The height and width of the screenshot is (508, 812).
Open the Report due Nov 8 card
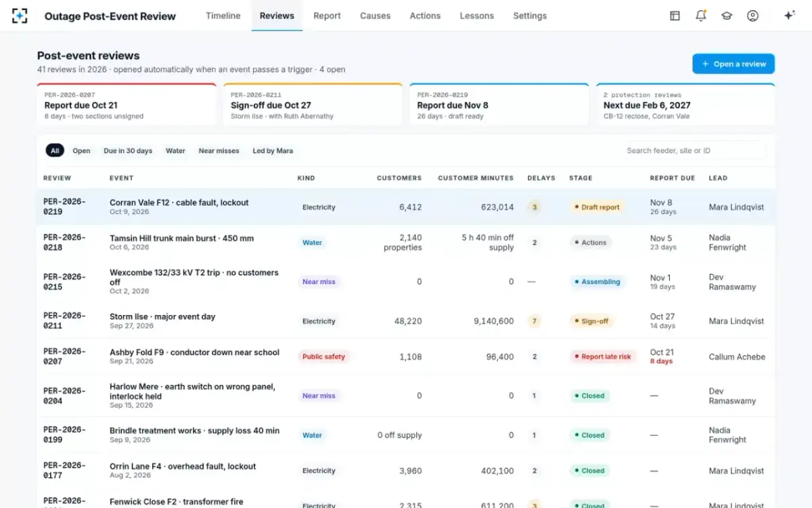coord(499,104)
